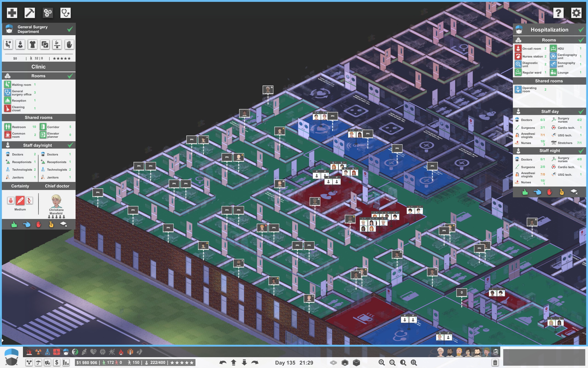Image resolution: width=588 pixels, height=368 pixels.
Task: Zoom in the camera view
Action: pyautogui.click(x=382, y=362)
